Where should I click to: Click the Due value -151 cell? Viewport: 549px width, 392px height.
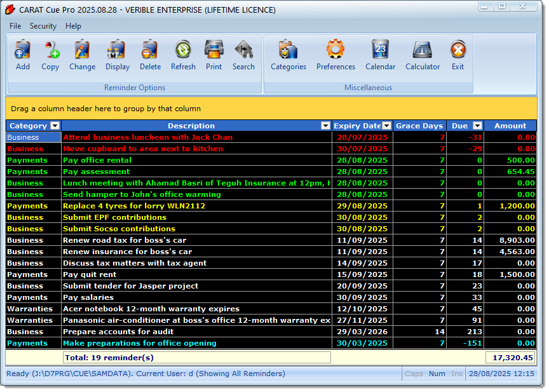click(x=465, y=343)
